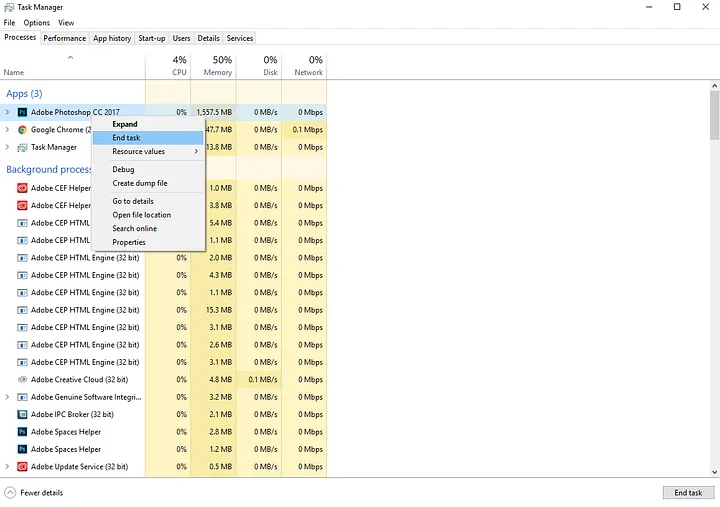
Task: Click the vertical scrollbar down arrow
Action: 714,472
